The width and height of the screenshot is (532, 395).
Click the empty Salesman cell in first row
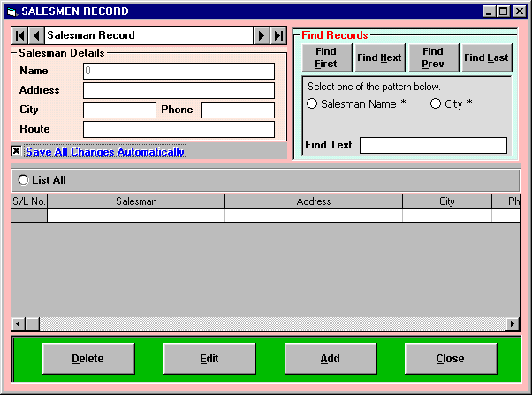point(136,215)
